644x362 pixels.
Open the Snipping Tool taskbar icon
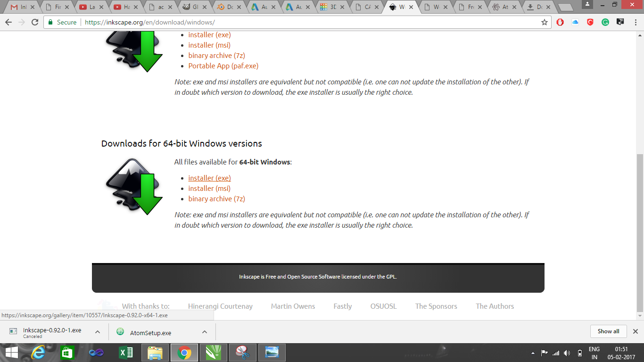point(242,353)
